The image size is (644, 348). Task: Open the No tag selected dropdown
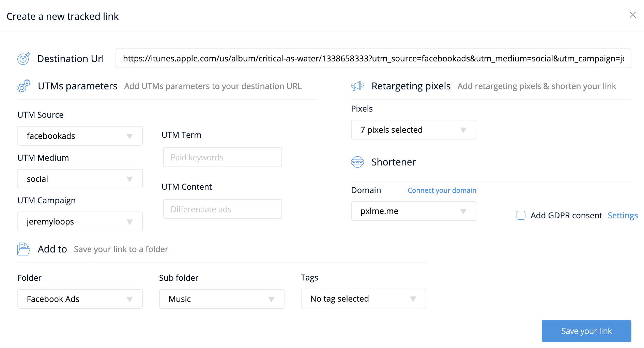click(363, 299)
